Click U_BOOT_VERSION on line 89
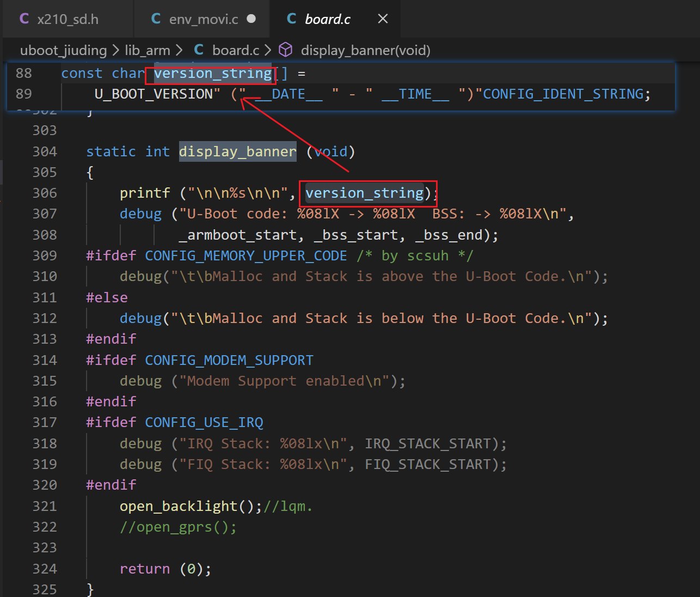The height and width of the screenshot is (597, 700). pyautogui.click(x=153, y=94)
